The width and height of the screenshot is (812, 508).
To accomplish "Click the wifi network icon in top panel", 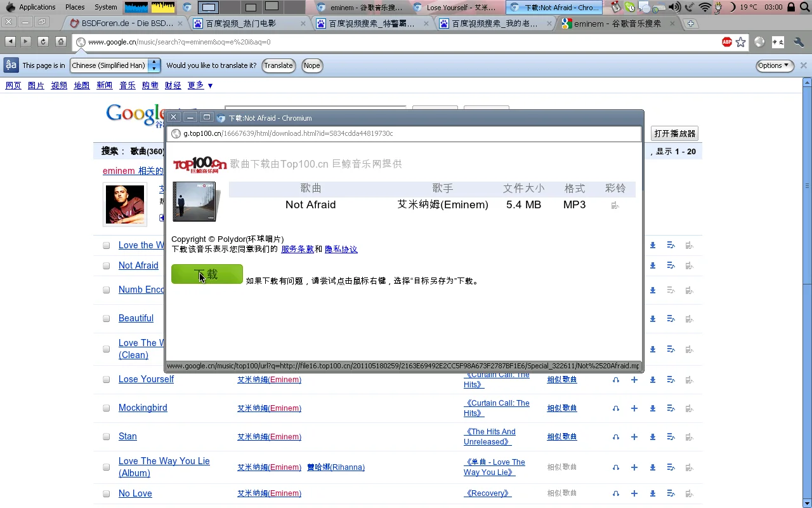I will pyautogui.click(x=705, y=7).
